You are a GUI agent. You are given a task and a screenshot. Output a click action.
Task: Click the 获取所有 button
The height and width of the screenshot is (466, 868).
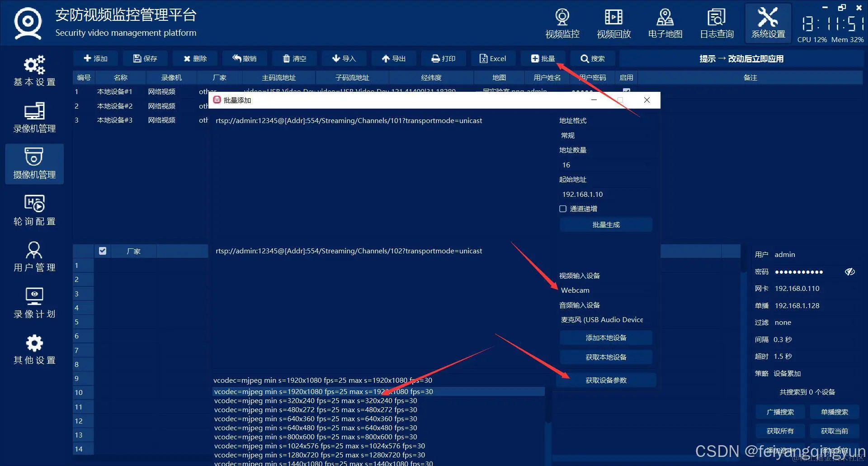780,431
